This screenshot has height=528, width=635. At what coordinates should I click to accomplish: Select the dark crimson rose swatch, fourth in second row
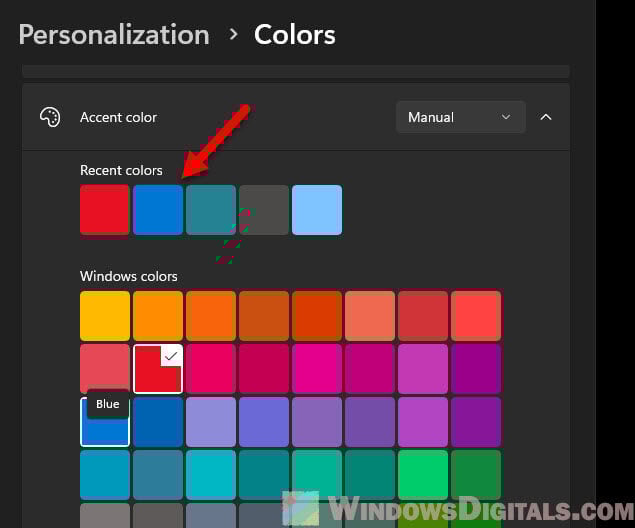pos(264,369)
